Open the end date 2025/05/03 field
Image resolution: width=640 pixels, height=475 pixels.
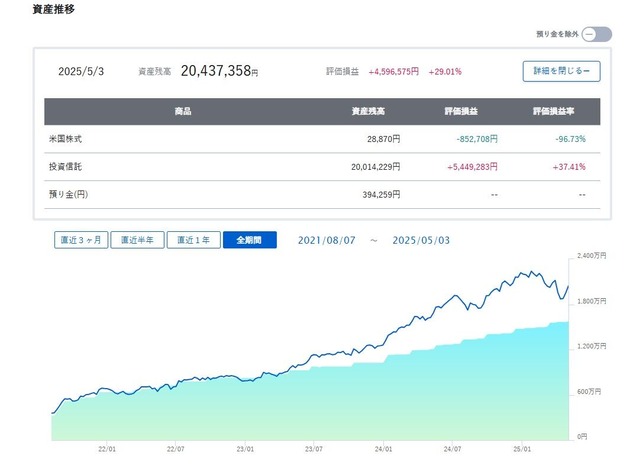pyautogui.click(x=421, y=240)
